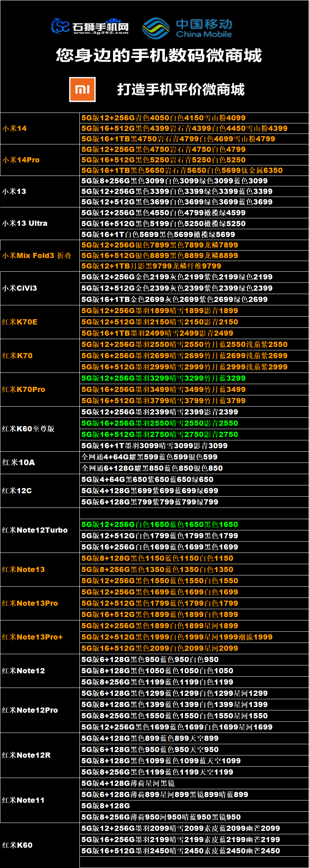The width and height of the screenshot is (309, 868).
Task: Click row 5G版8+256G薄荷950河950
Action: point(194,817)
